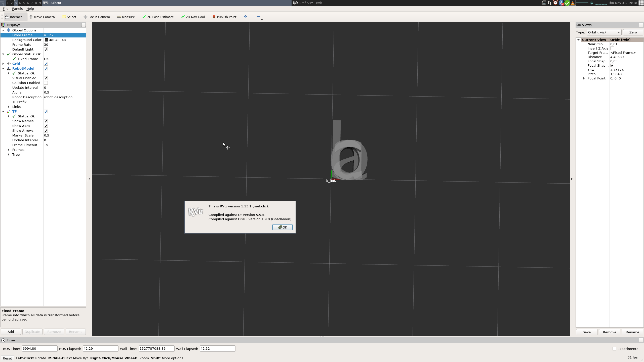
Task: Expand the Links tree item
Action: [x=9, y=107]
